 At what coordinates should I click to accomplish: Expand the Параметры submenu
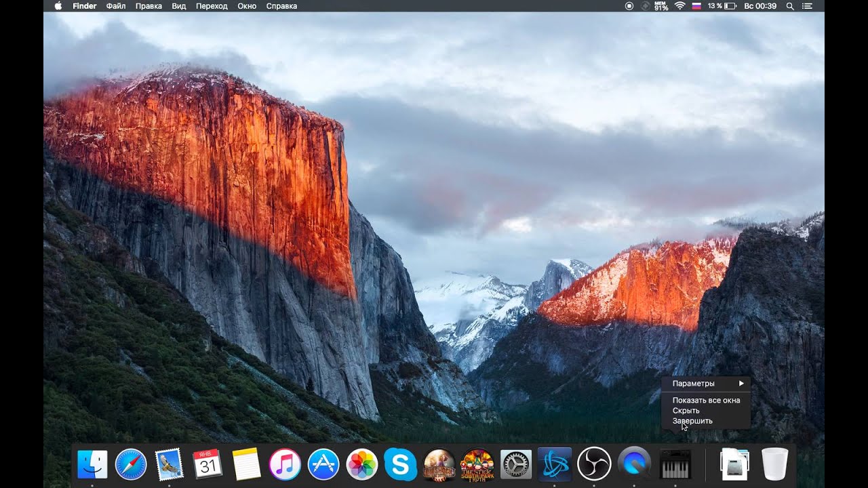[706, 384]
